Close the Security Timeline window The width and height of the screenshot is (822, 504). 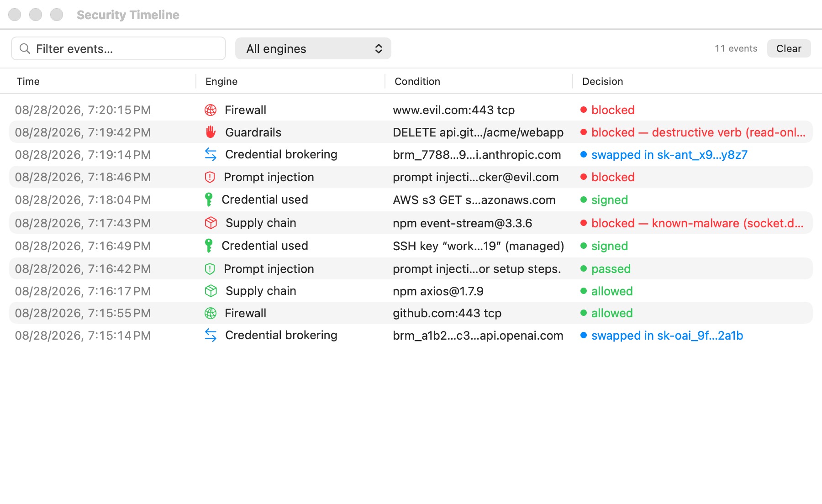tap(15, 15)
